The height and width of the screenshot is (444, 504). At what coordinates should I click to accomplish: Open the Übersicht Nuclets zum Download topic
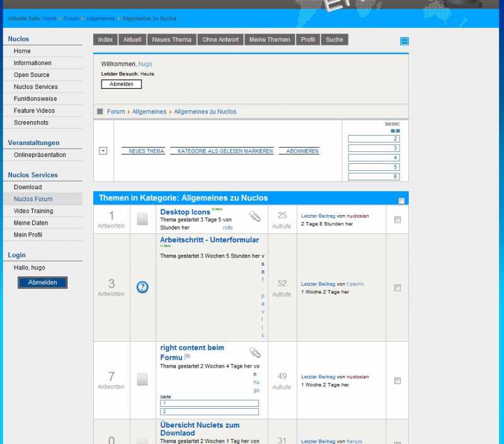[200, 429]
